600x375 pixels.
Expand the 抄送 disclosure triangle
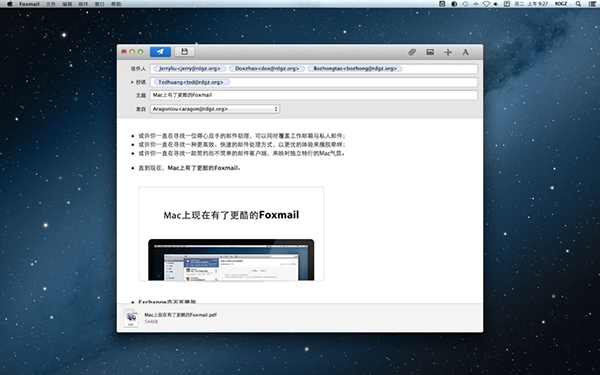pos(132,82)
